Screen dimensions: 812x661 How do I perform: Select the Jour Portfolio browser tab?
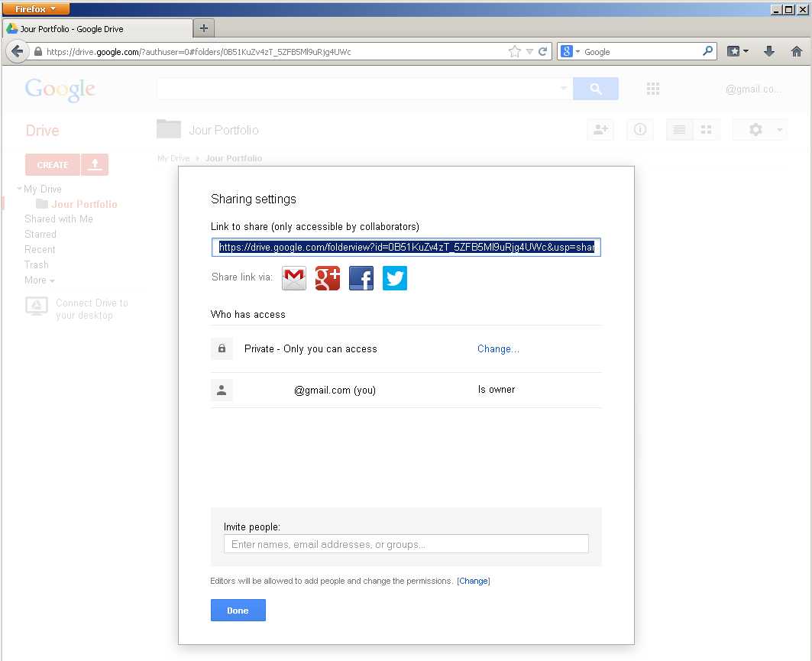click(x=98, y=29)
